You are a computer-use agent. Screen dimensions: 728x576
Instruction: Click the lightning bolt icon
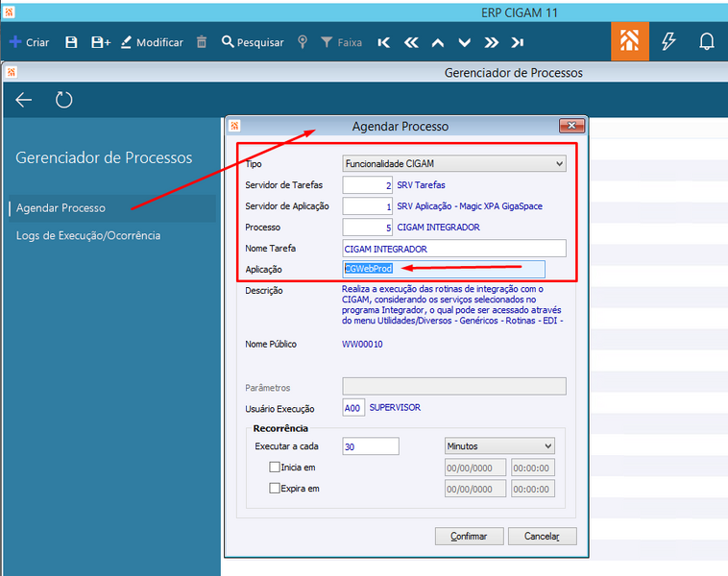pyautogui.click(x=668, y=41)
